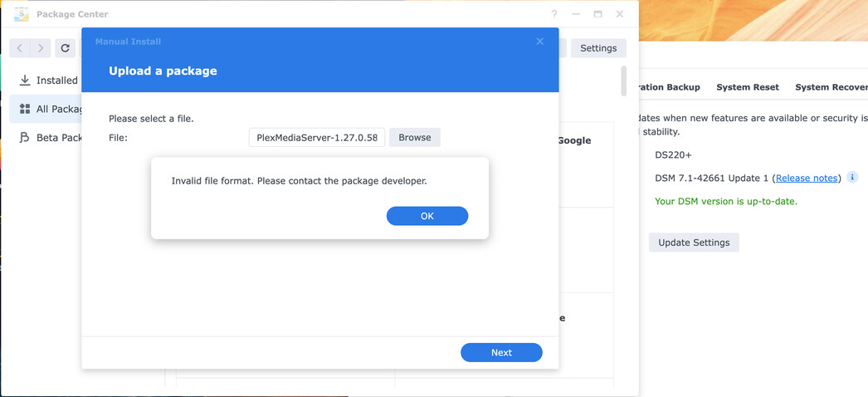Minimize the Package Center window

[x=576, y=14]
